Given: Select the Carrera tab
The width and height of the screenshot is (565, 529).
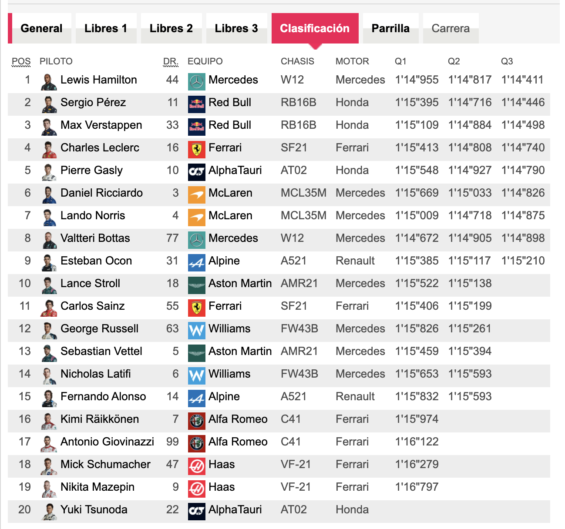Looking at the screenshot, I should pyautogui.click(x=451, y=28).
